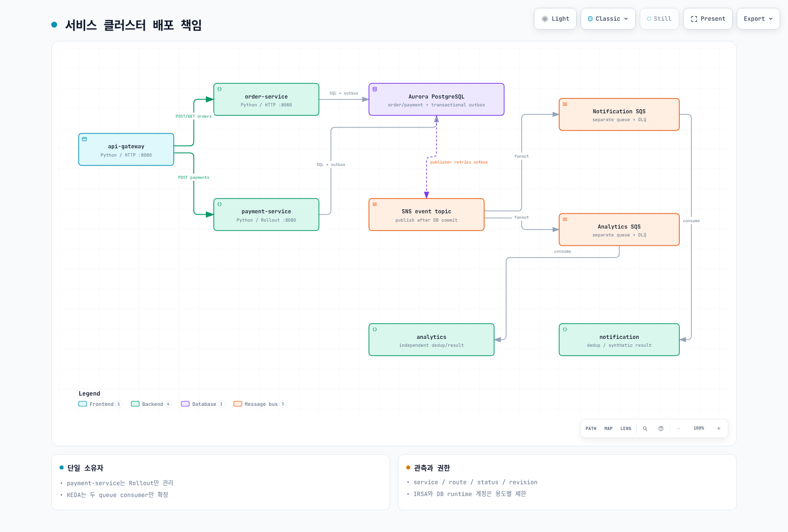This screenshot has height=532, width=788.
Task: Click the page title '서비스 클러스터 배포 책임'
Action: (x=133, y=25)
